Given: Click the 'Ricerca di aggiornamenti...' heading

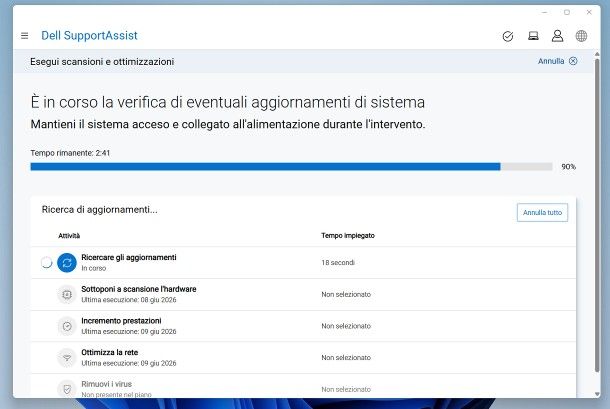Looking at the screenshot, I should point(100,209).
